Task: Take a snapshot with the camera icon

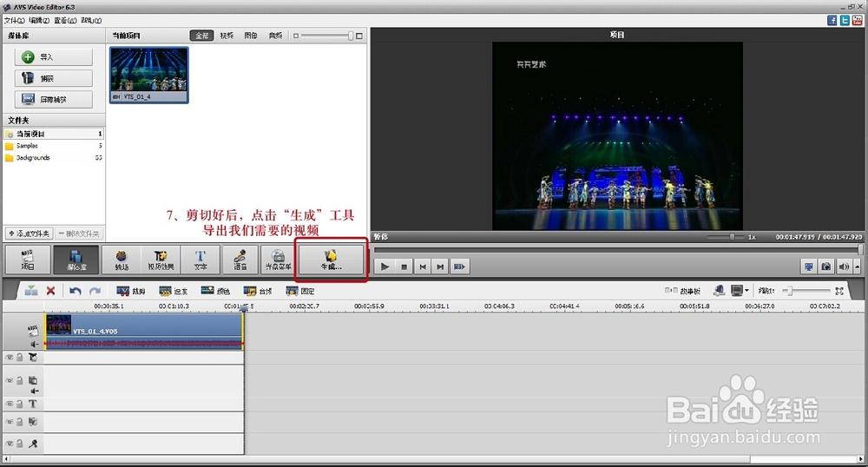Action: click(x=826, y=266)
